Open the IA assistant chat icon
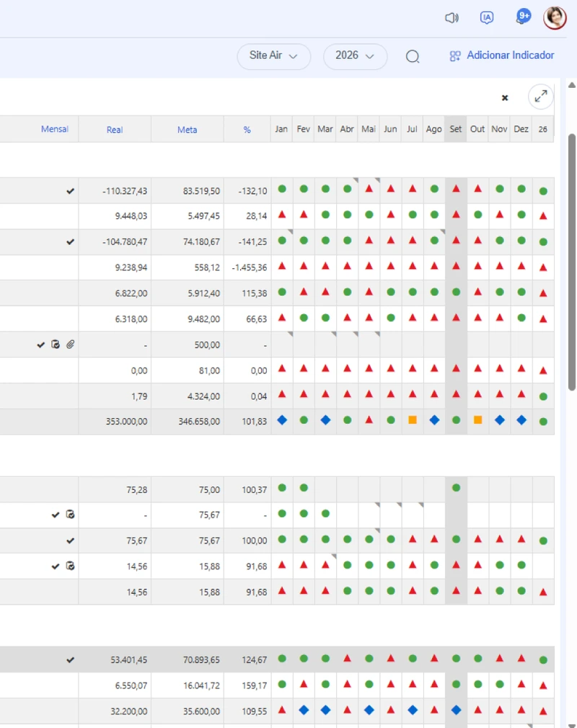The height and width of the screenshot is (728, 577). [486, 17]
